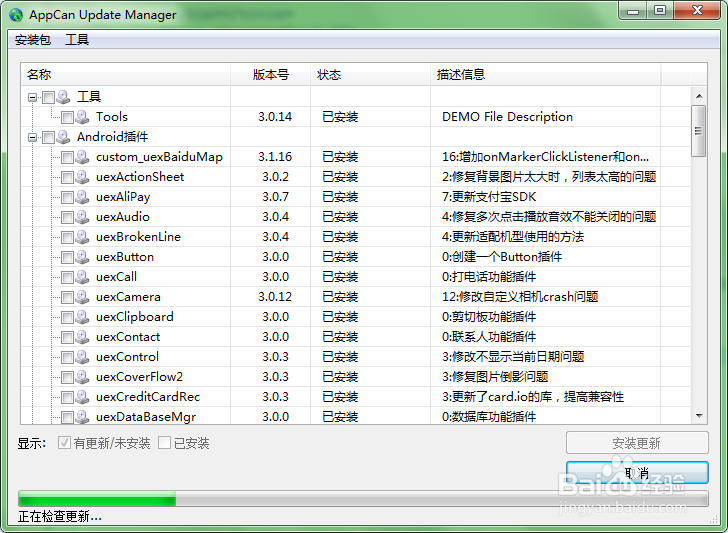Screen dimensions: 728x533
Task: Click the package icon for uexClipboard
Action: [82, 317]
